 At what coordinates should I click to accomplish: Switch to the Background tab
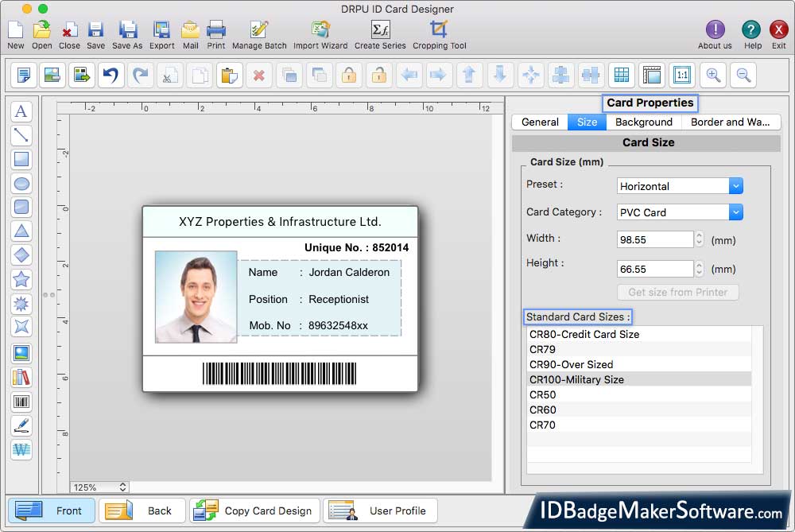tap(643, 122)
